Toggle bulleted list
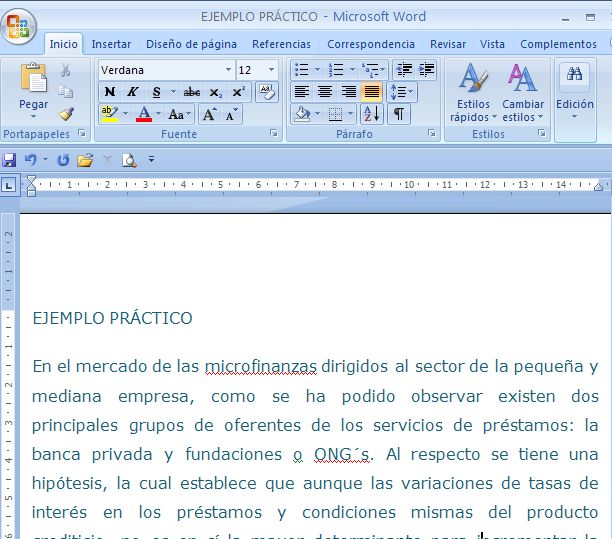This screenshot has width=612, height=539. (x=302, y=70)
